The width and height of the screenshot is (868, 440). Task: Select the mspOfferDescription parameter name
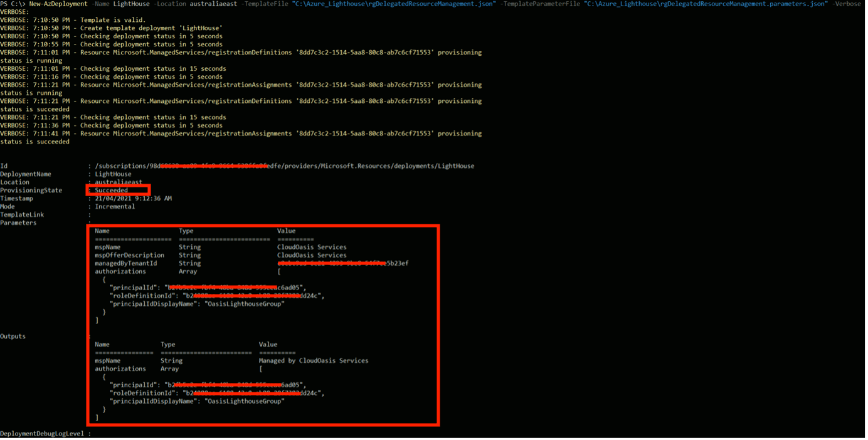coord(130,256)
